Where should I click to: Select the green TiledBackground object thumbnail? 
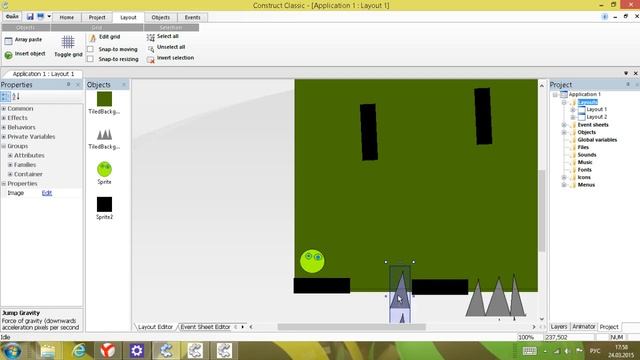(x=104, y=99)
